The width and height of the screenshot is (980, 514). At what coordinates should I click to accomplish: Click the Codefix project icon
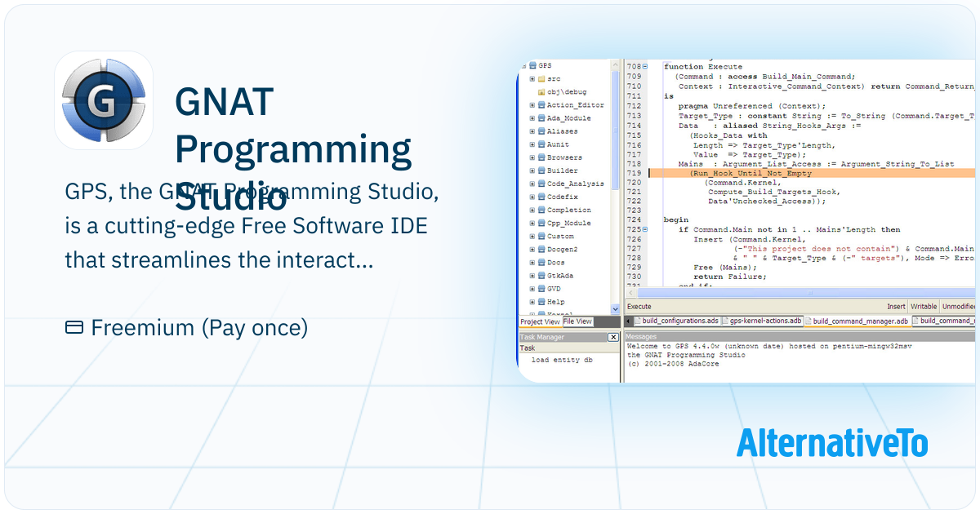pos(541,197)
